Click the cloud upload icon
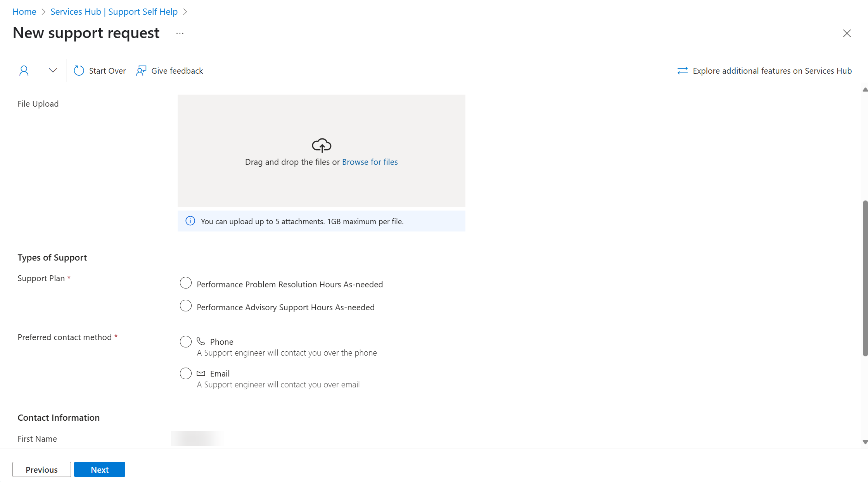The height and width of the screenshot is (482, 868). click(x=322, y=145)
